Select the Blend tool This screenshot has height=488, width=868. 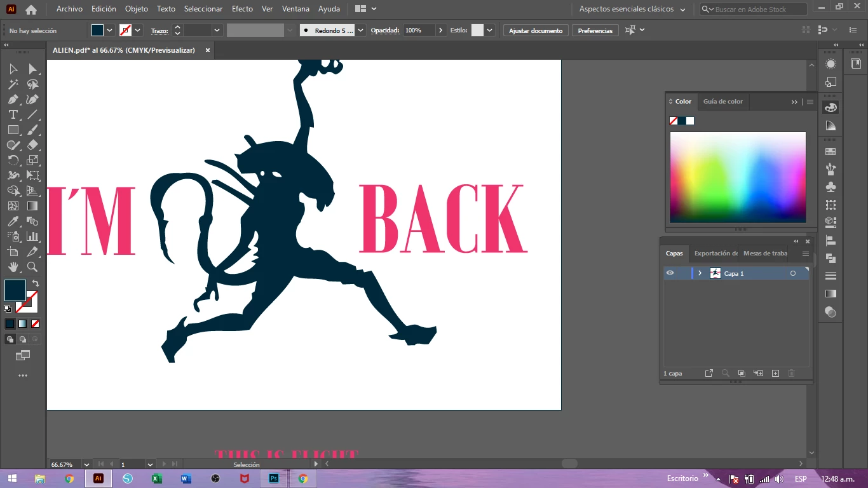(x=32, y=221)
